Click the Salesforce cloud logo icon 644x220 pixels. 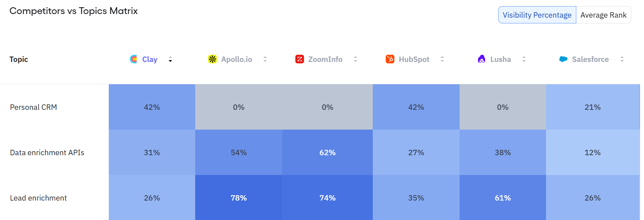point(563,59)
